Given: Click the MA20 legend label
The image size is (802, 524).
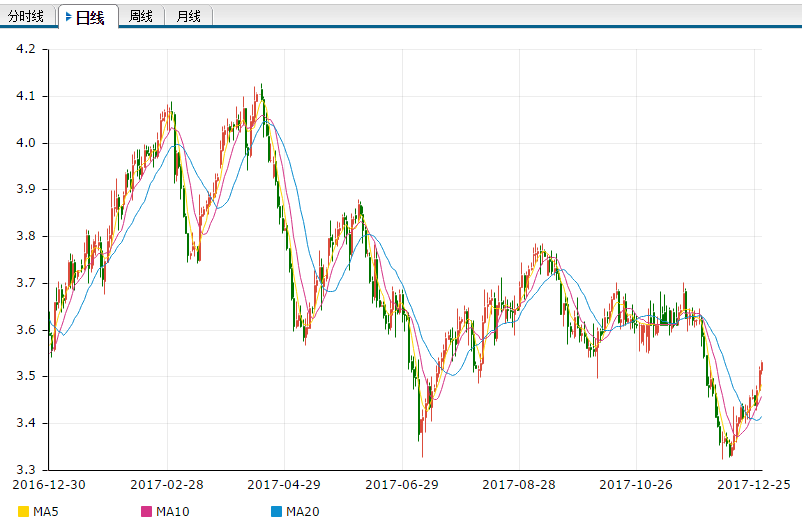Looking at the screenshot, I should click(302, 511).
